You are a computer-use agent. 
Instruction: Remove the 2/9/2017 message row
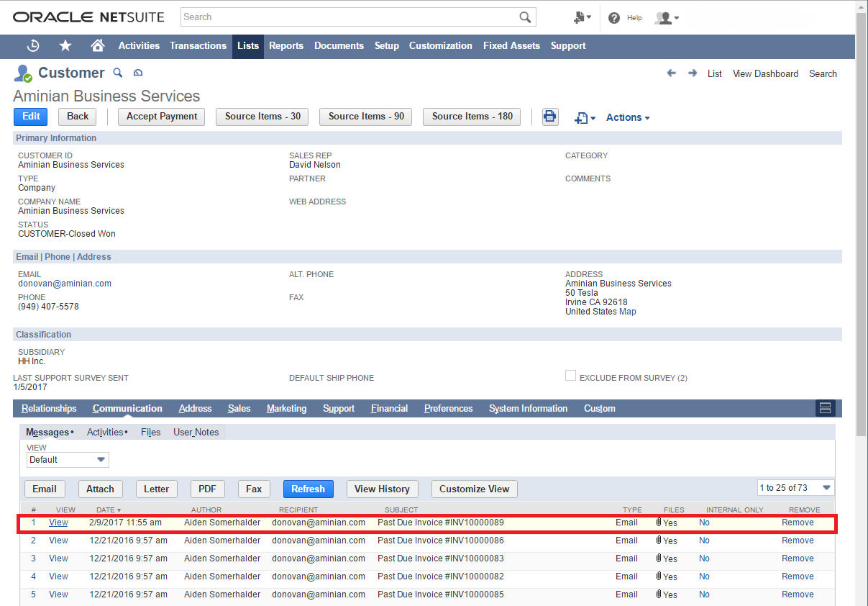(x=798, y=523)
